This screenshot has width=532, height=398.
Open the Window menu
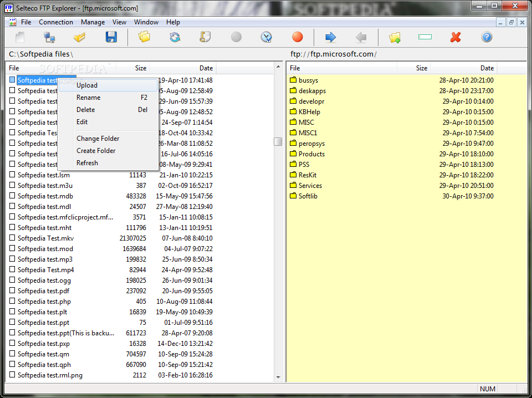coord(146,22)
